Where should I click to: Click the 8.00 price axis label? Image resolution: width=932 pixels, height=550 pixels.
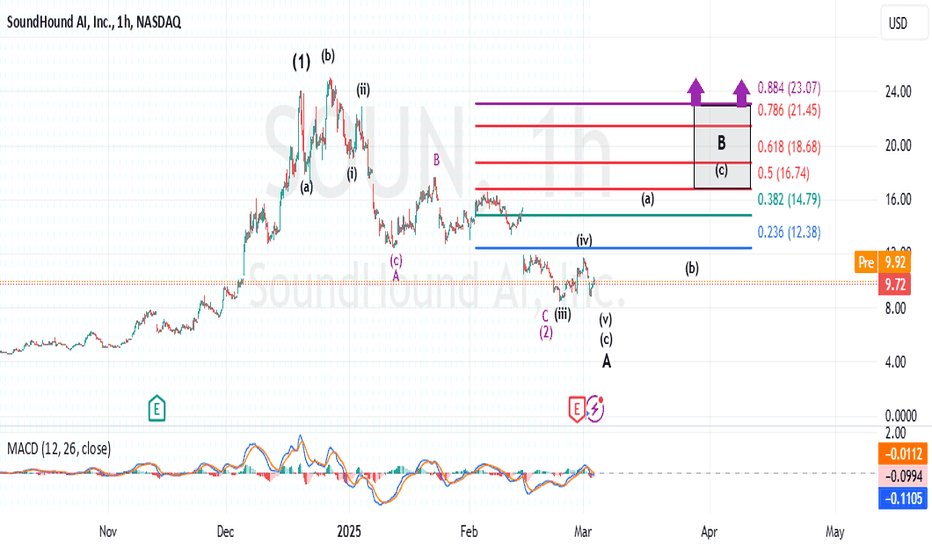click(x=895, y=308)
